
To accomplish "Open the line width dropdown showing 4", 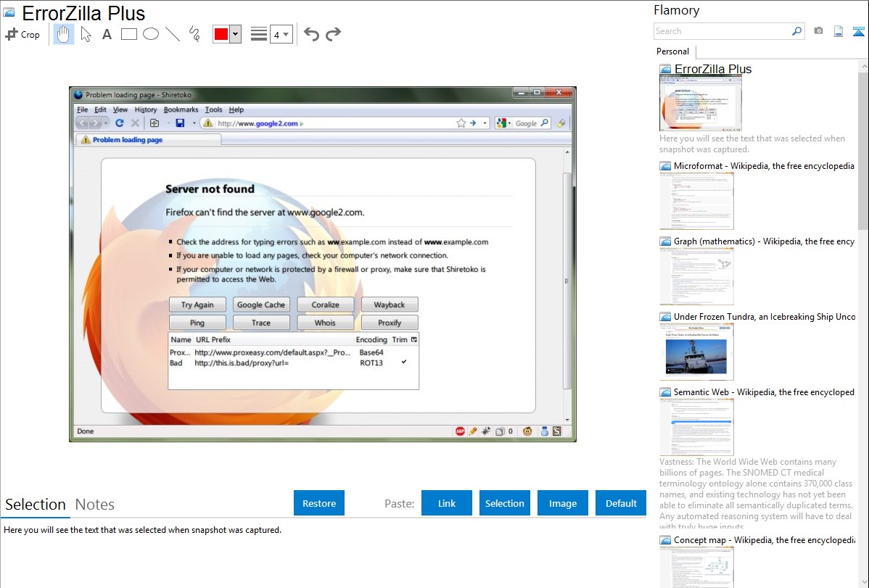I will click(281, 34).
